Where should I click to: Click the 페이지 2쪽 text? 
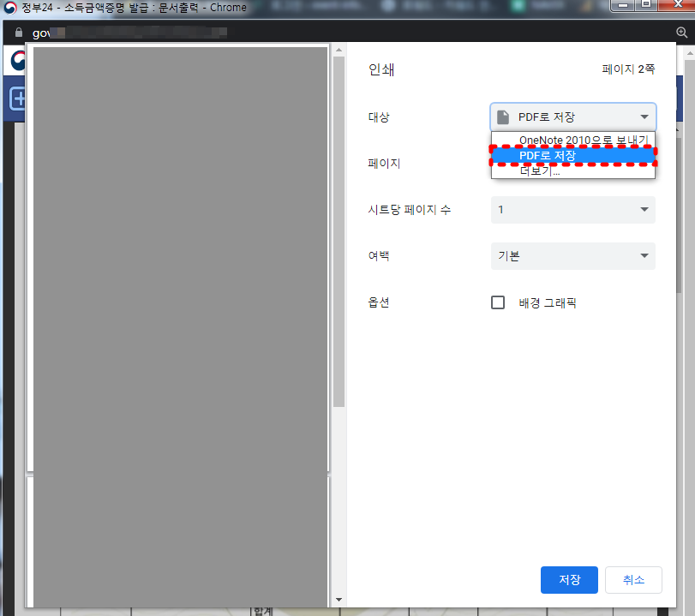(628, 69)
